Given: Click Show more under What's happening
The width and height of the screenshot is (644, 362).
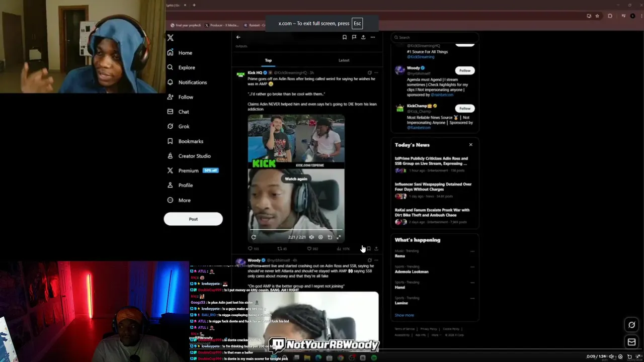Looking at the screenshot, I should [405, 315].
